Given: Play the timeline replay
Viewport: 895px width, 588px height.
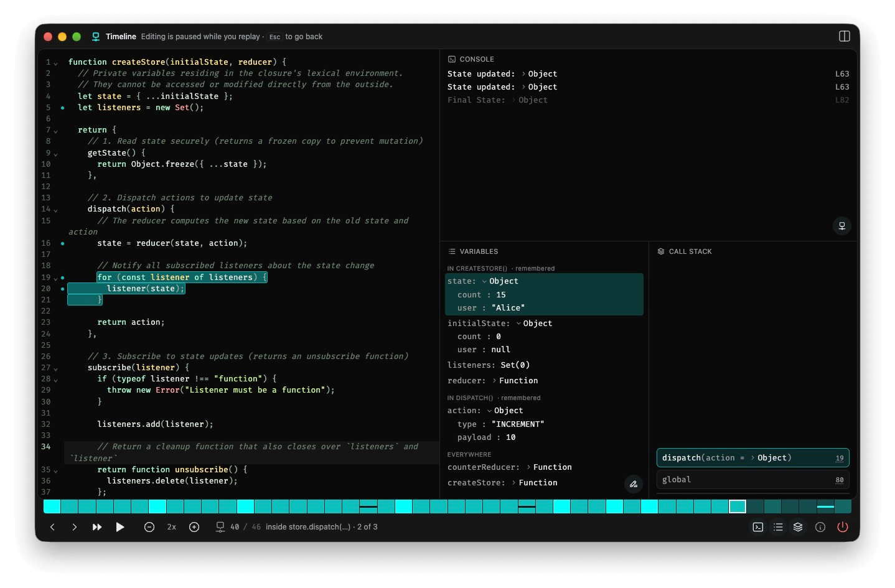Looking at the screenshot, I should pos(120,527).
